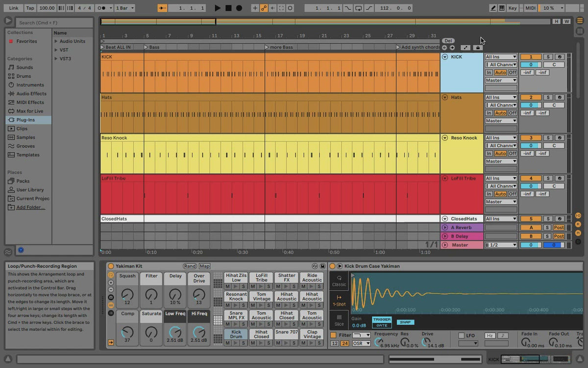This screenshot has height=368, width=588.
Task: Click the Tap tempo button
Action: click(x=30, y=8)
